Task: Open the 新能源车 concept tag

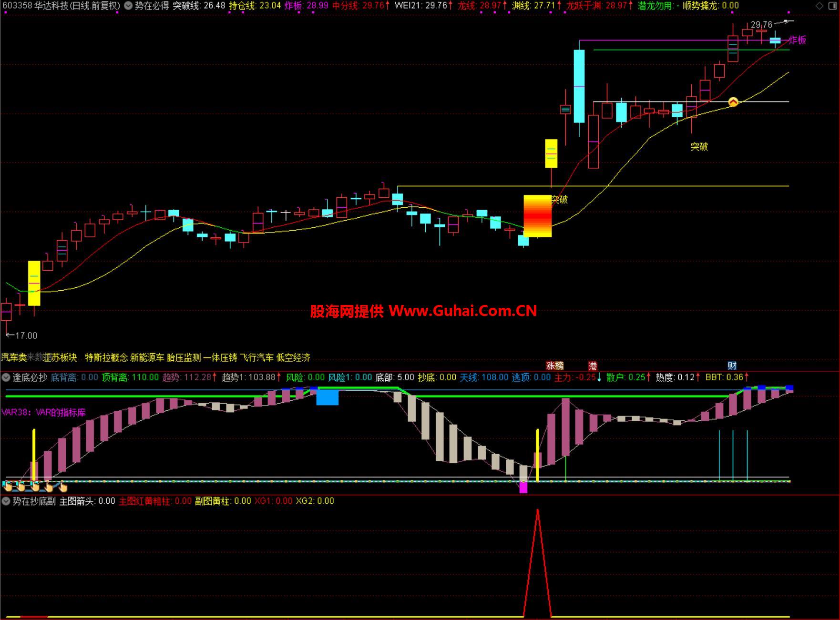Action: click(x=147, y=357)
